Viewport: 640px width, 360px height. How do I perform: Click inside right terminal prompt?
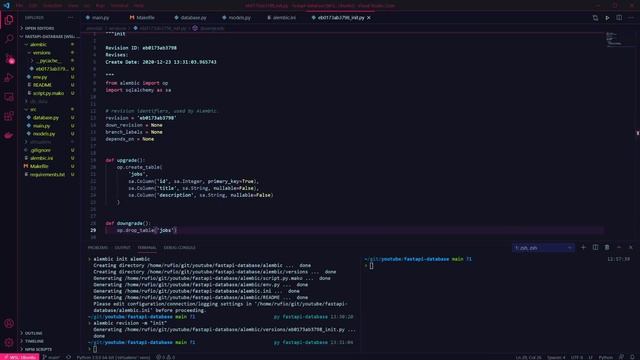click(372, 266)
